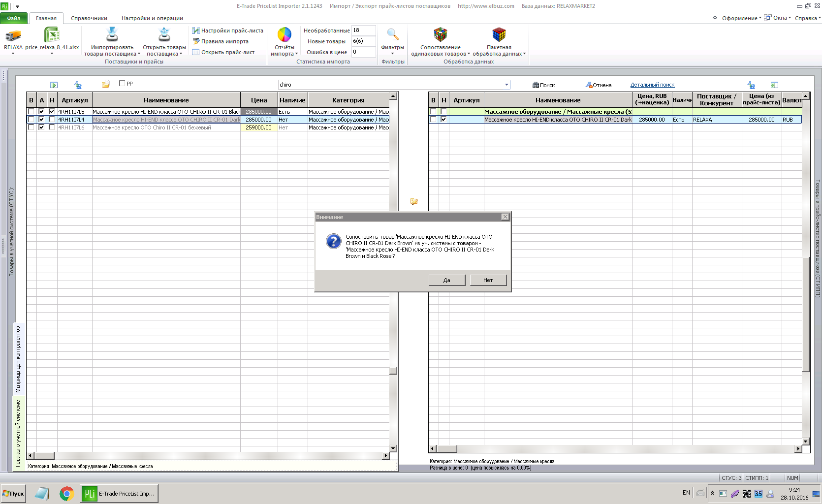822x504 pixels.
Task: Expand the batch data processing dropdown
Action: point(524,54)
